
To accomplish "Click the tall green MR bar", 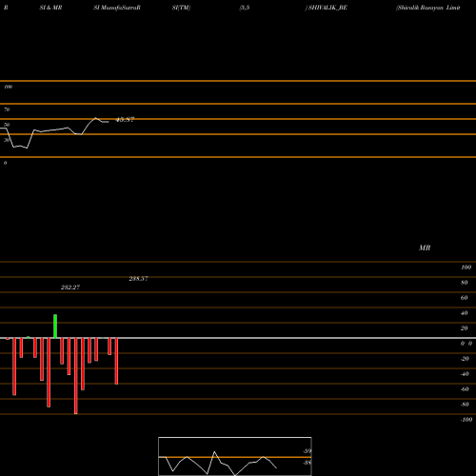I will click(x=55, y=327).
